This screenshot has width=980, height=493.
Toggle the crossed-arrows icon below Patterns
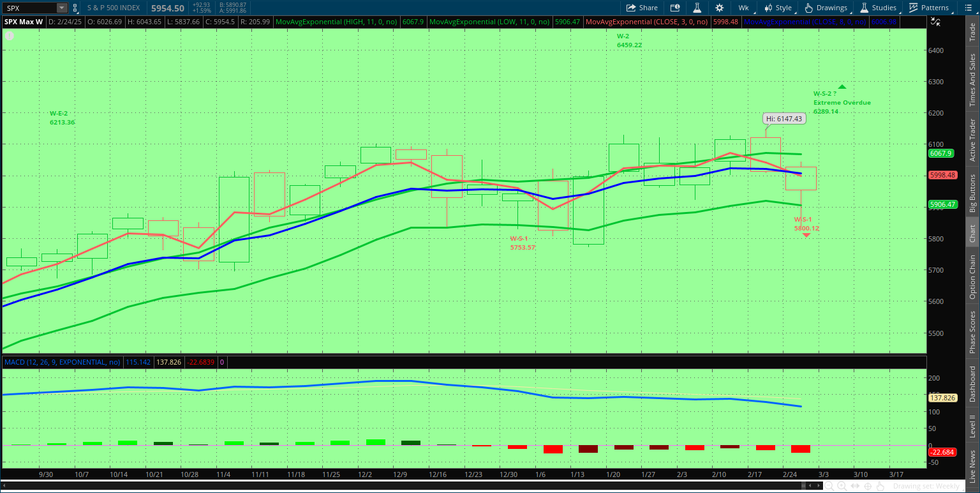point(935,21)
